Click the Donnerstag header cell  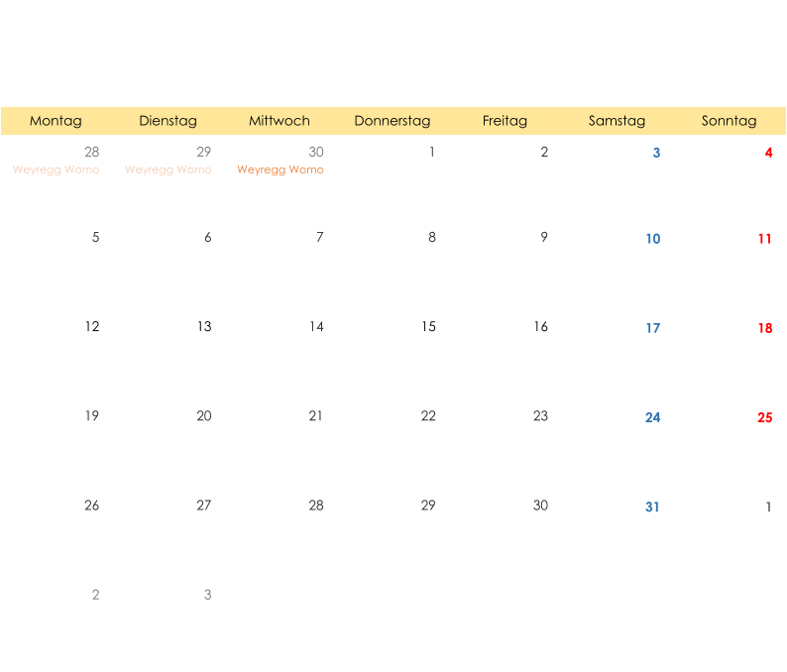[x=393, y=121]
